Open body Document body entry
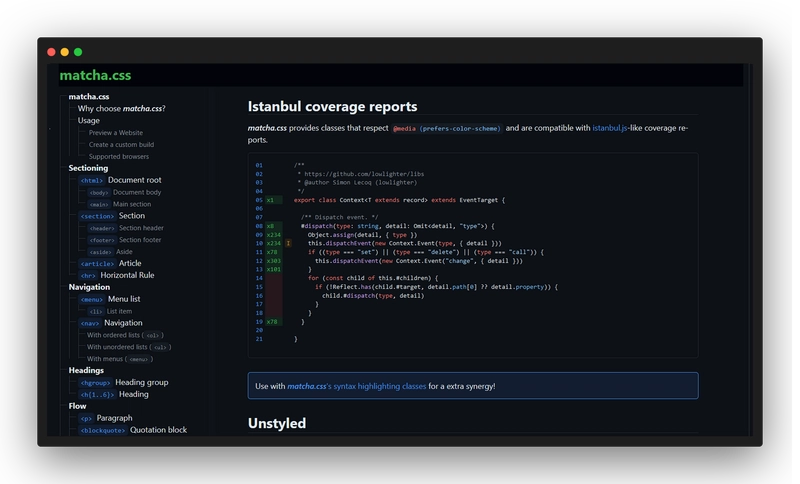This screenshot has height=484, width=800. pos(124,192)
